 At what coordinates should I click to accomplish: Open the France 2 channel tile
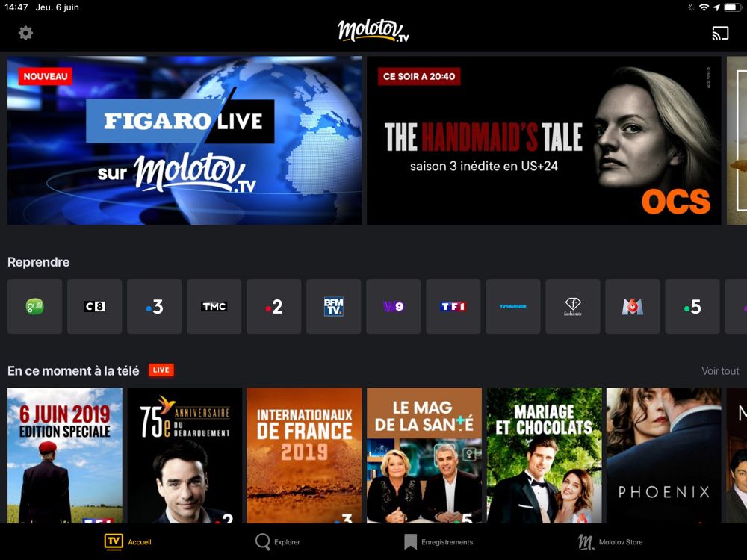274,306
